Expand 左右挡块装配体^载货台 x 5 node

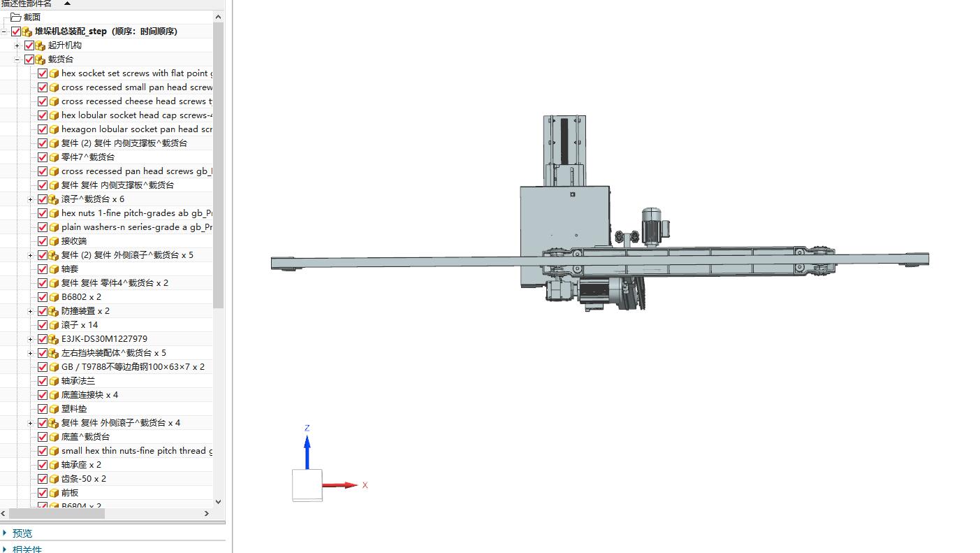[x=31, y=353]
